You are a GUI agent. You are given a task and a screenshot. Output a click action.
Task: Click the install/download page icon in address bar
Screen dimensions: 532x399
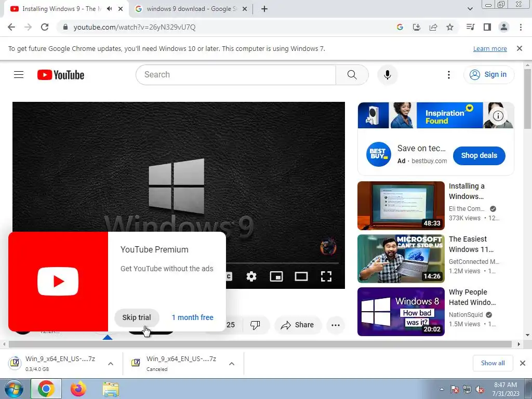[417, 27]
